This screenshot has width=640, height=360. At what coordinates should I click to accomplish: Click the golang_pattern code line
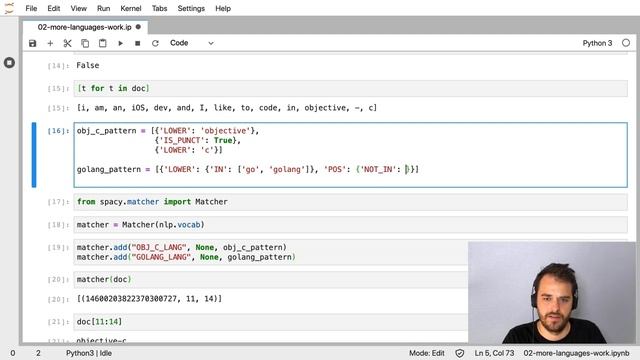click(247, 169)
